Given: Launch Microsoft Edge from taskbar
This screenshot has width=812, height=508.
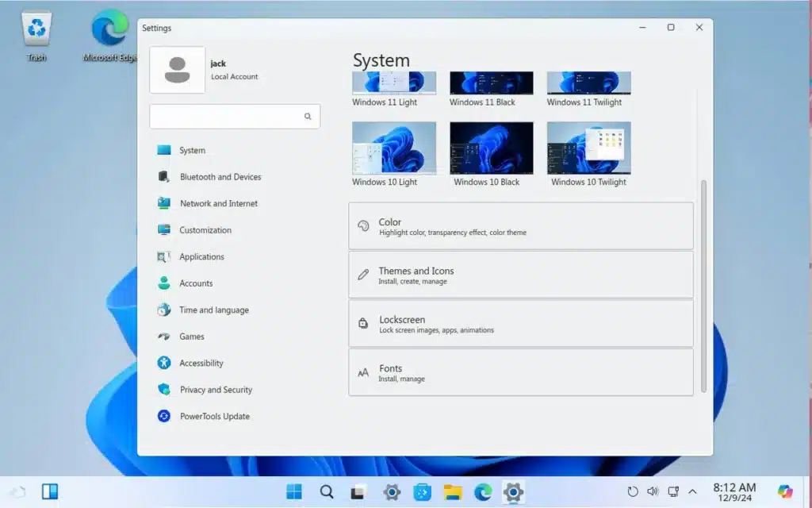Looking at the screenshot, I should (483, 492).
